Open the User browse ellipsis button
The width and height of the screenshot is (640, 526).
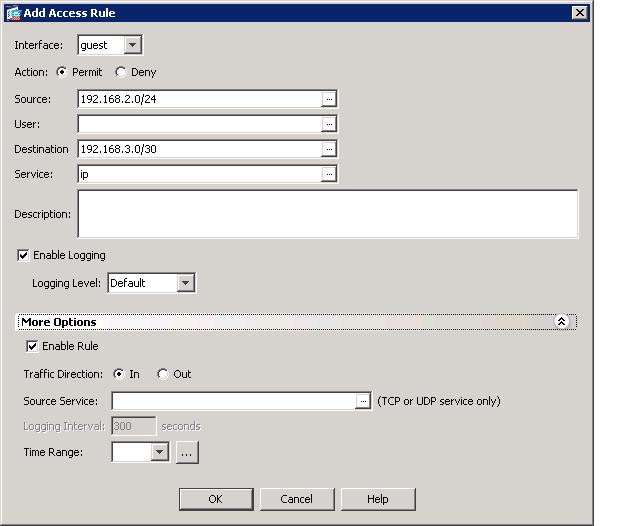(x=329, y=124)
